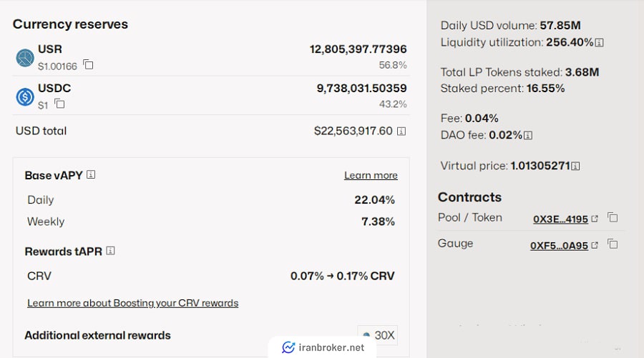This screenshot has height=358, width=644.
Task: Click the 30X external rewards badge
Action: pyautogui.click(x=377, y=335)
